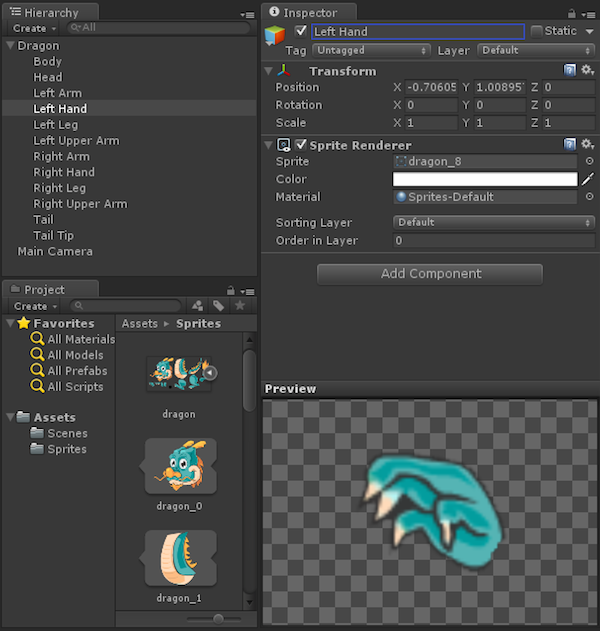Collapse the Dragon object in Hierarchy
600x631 pixels.
10,45
